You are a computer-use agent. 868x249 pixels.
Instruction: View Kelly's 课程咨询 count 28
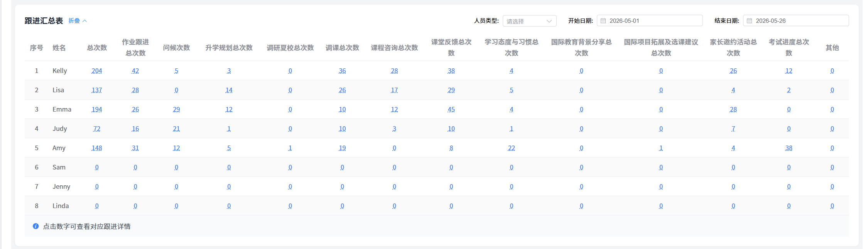coord(394,71)
